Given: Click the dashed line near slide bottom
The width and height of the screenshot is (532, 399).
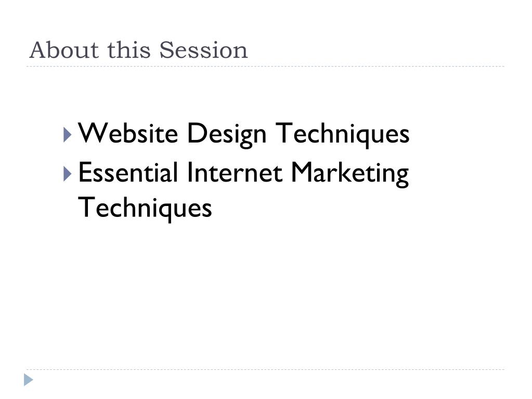Looking at the screenshot, I should point(265,369).
